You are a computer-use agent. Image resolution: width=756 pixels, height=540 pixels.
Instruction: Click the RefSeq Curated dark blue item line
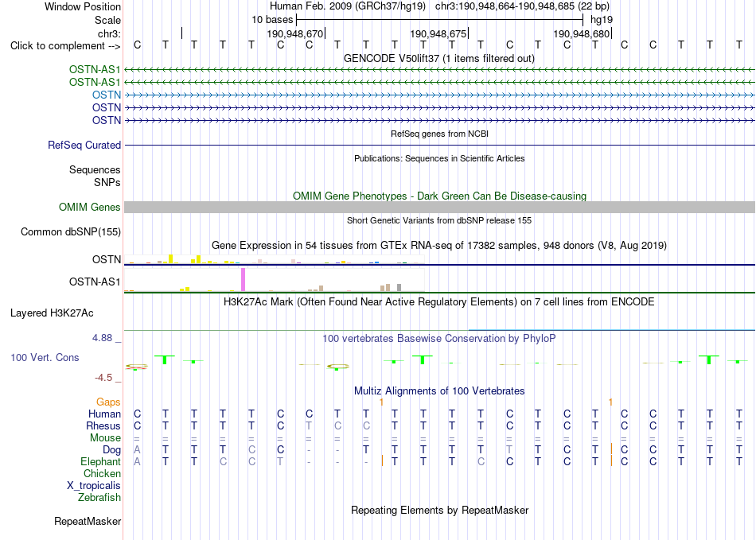439,145
